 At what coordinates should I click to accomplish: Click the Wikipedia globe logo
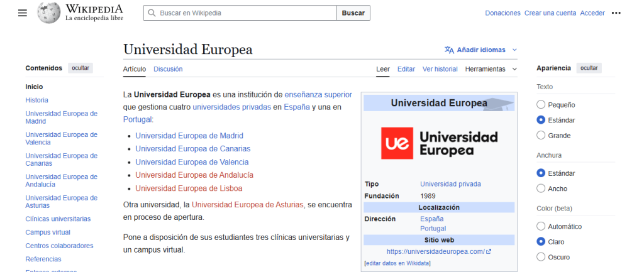(x=49, y=13)
